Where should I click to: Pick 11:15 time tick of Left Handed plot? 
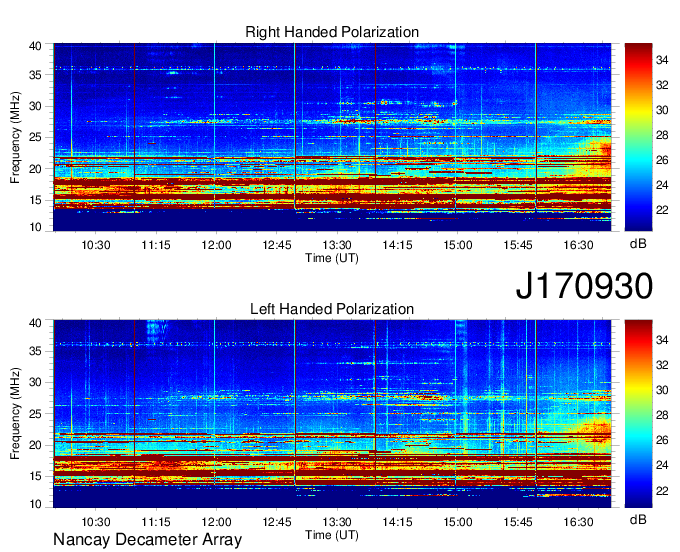[x=156, y=522]
